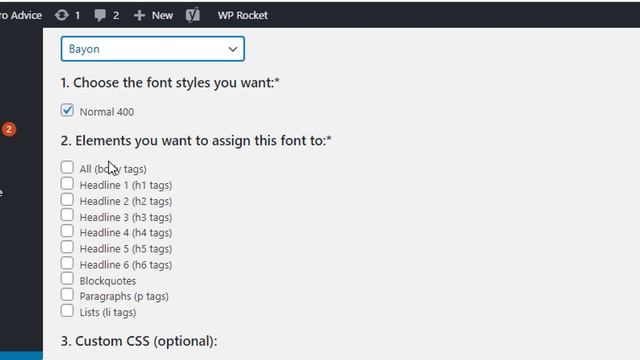This screenshot has height=360, width=640.
Task: Enable Headline 3 (h3 tags) checkbox
Action: pyautogui.click(x=67, y=215)
